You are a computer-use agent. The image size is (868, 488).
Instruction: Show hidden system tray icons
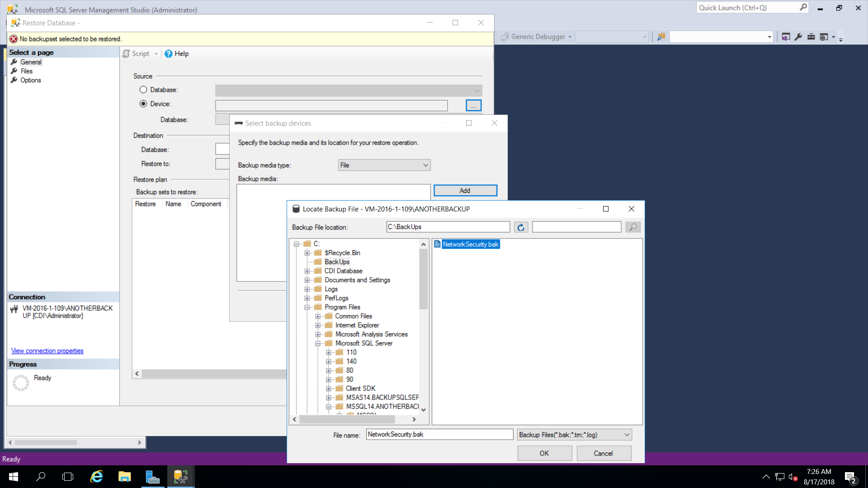(x=766, y=477)
